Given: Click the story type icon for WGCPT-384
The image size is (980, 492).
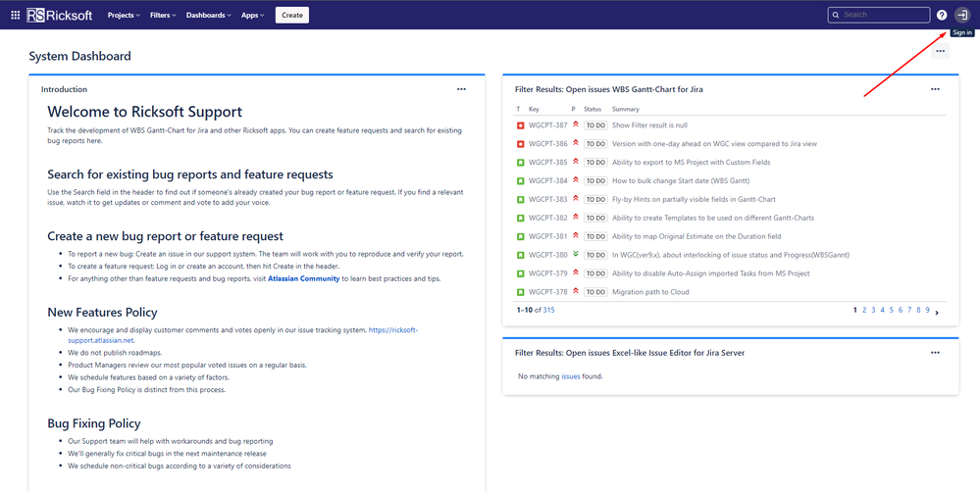Looking at the screenshot, I should coord(520,181).
